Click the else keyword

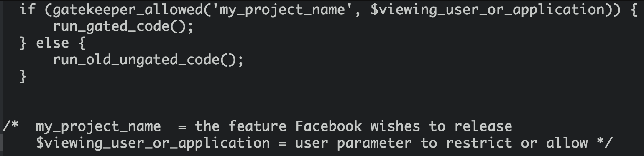click(53, 43)
